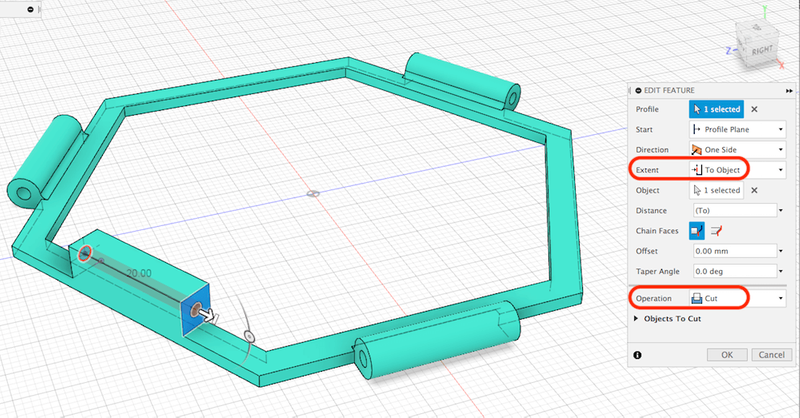Click the origin point marker in viewport
This screenshot has width=800, height=418.
[313, 193]
